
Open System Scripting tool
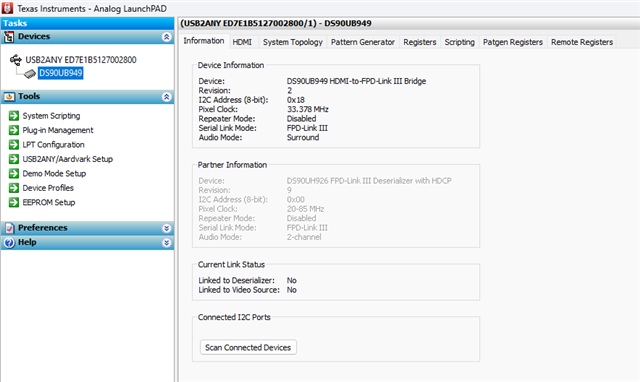point(51,116)
